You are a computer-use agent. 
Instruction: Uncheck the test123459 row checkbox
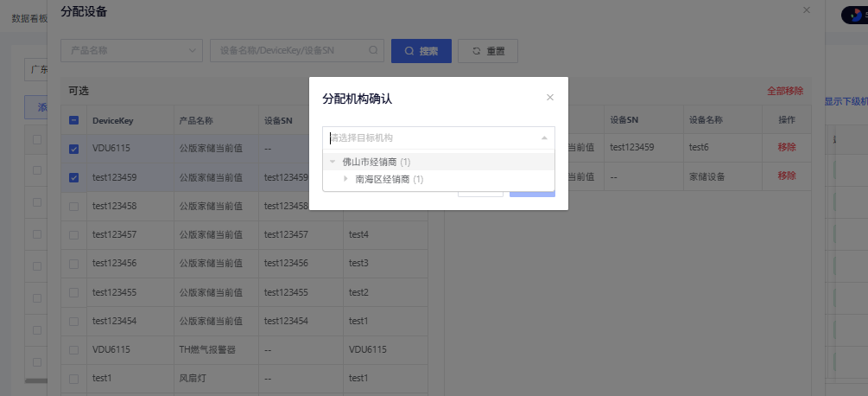(73, 177)
